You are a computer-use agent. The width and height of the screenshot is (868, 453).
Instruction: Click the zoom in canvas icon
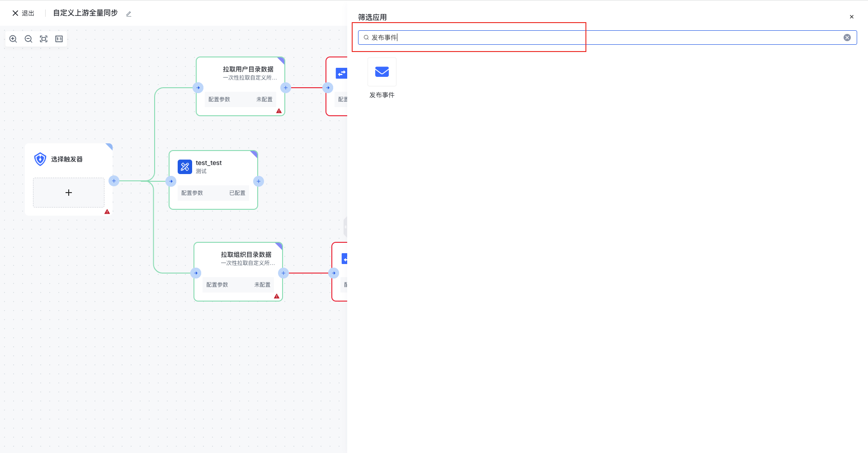(x=13, y=39)
